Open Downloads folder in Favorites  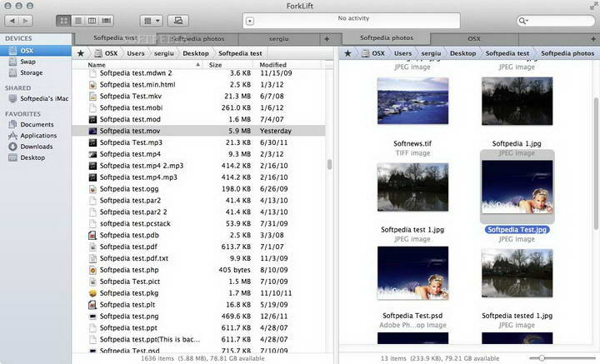(37, 146)
